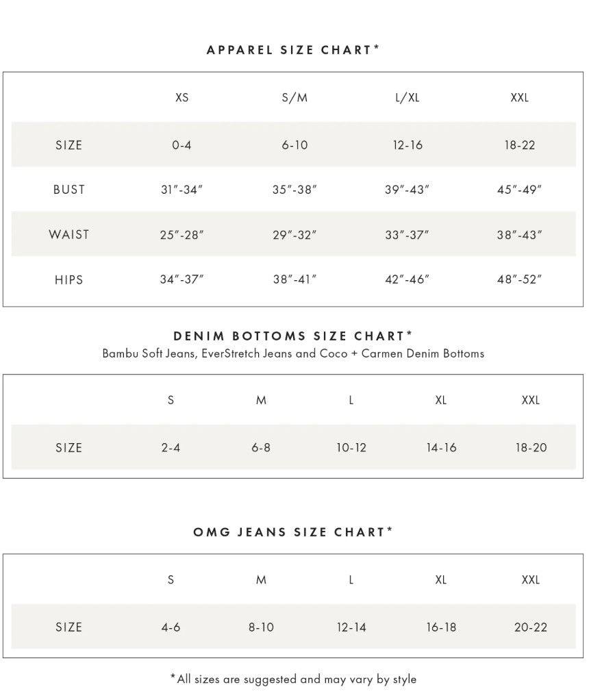Select the XS column header

coord(181,97)
